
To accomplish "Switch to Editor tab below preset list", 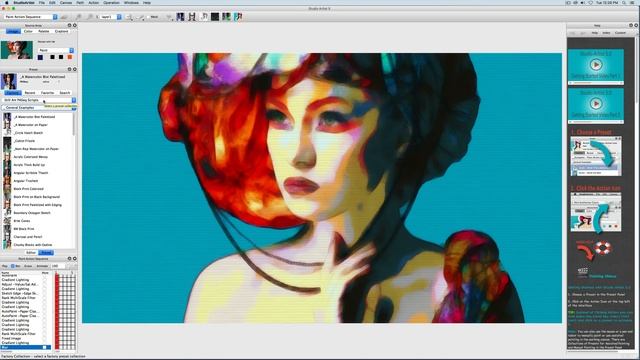I will pyautogui.click(x=31, y=253).
